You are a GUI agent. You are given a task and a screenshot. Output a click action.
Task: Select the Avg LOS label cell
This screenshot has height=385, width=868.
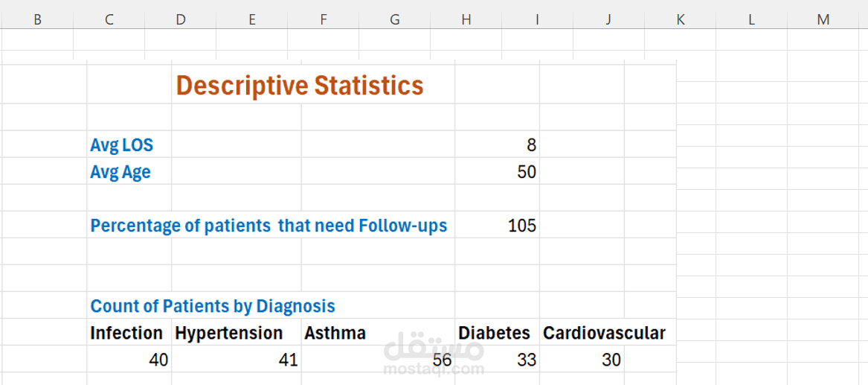121,145
